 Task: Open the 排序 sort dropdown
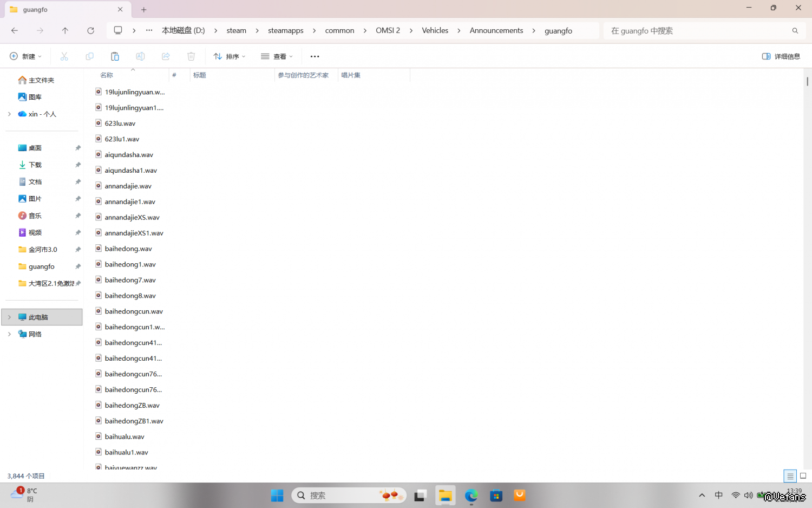[x=230, y=56]
